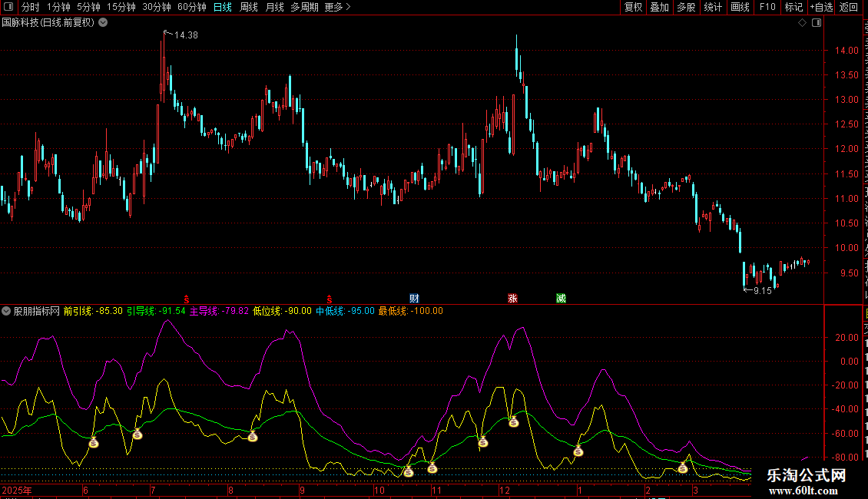Open F10 company info

[x=767, y=7]
